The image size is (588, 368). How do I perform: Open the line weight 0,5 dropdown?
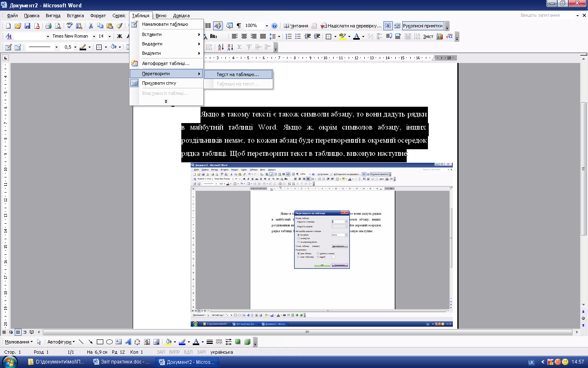click(x=75, y=47)
